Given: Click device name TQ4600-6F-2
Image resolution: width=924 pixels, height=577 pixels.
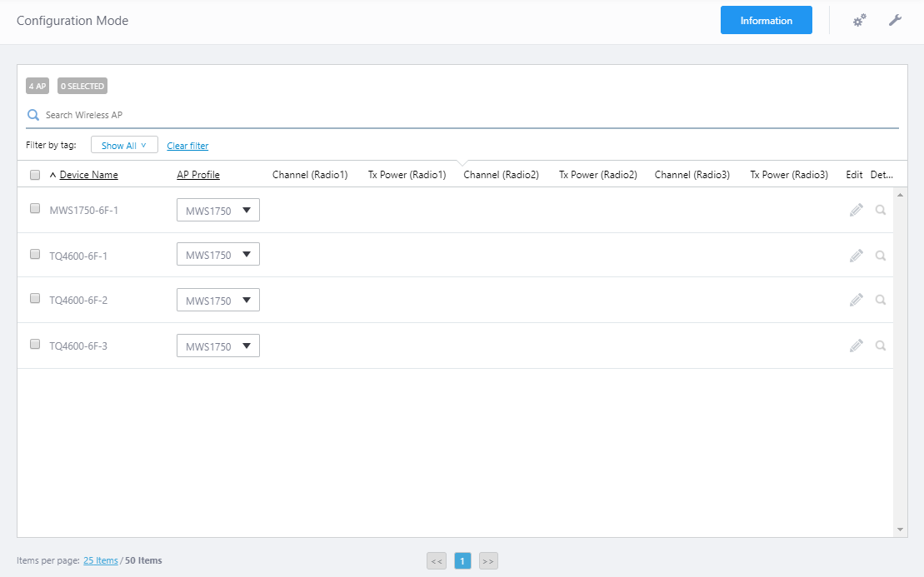Looking at the screenshot, I should pos(78,301).
